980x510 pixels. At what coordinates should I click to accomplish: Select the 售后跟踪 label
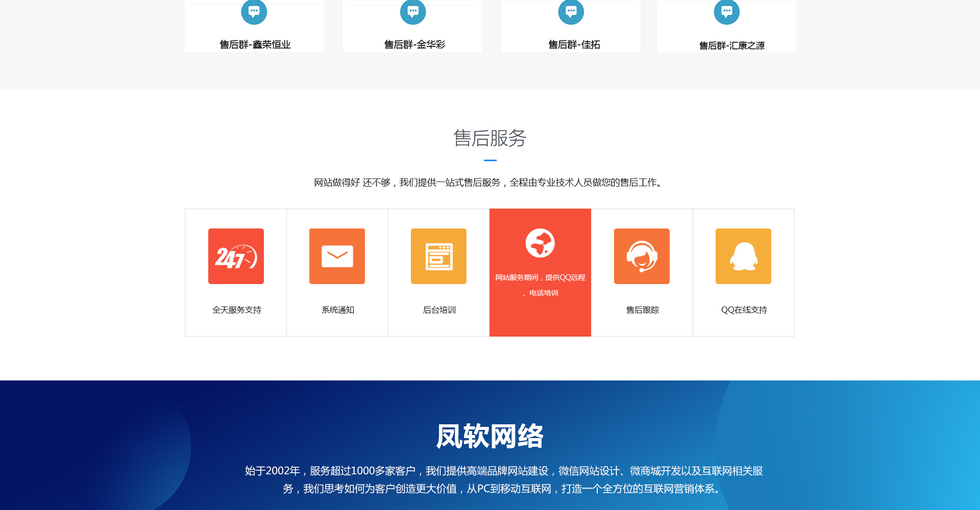pos(642,310)
